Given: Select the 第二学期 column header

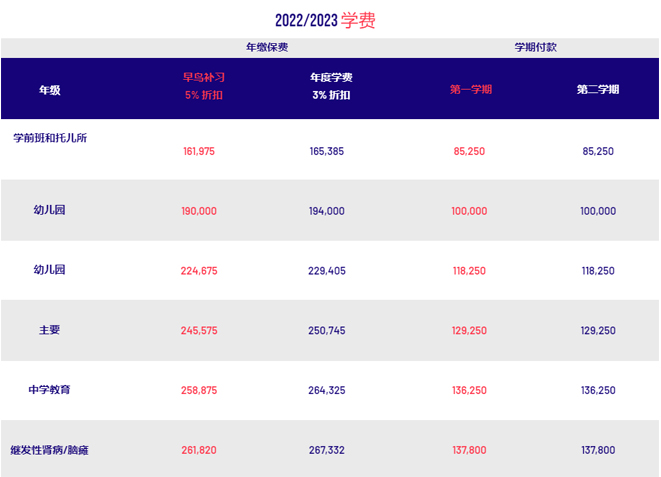Looking at the screenshot, I should pyautogui.click(x=597, y=90).
